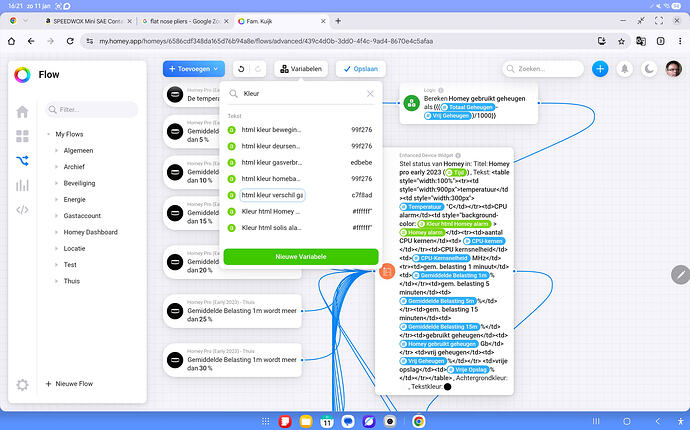
Task: Open the Variabelen panel button
Action: coord(301,69)
